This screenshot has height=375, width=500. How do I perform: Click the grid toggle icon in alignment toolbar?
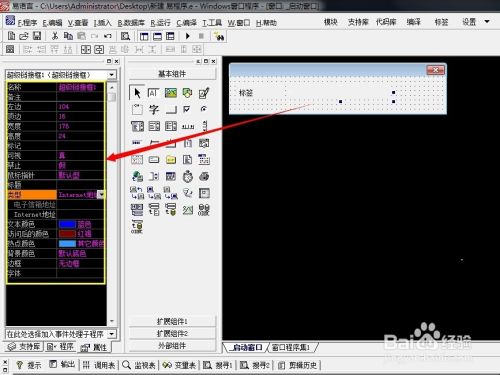[x=10, y=50]
